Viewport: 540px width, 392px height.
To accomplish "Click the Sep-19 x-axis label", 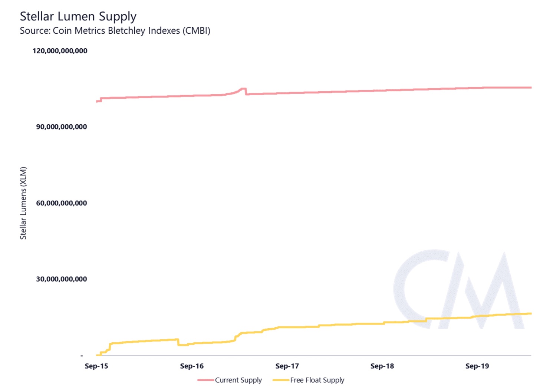I will pos(477,366).
